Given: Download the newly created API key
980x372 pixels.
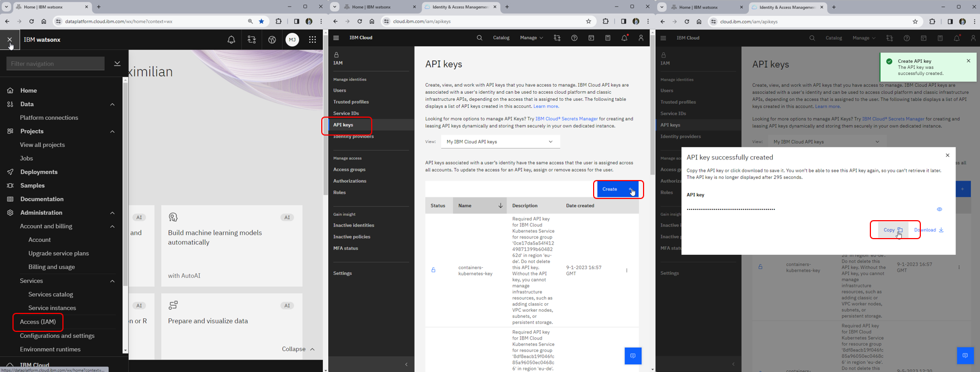Looking at the screenshot, I should [x=929, y=230].
